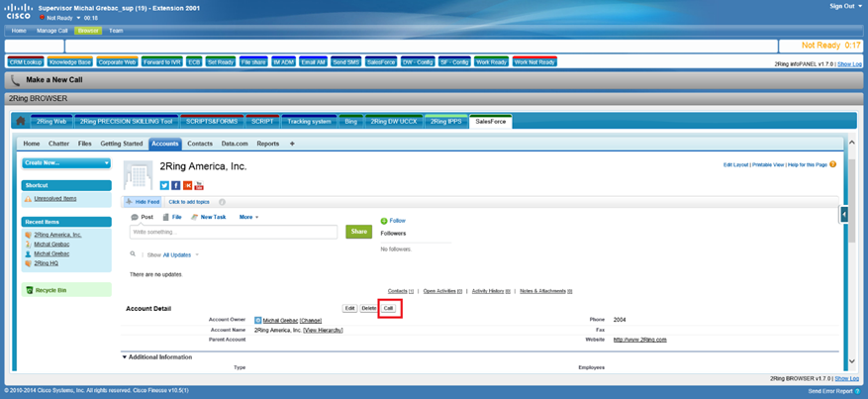Image resolution: width=868 pixels, height=399 pixels.
Task: Click the Write something input field
Action: (x=235, y=232)
